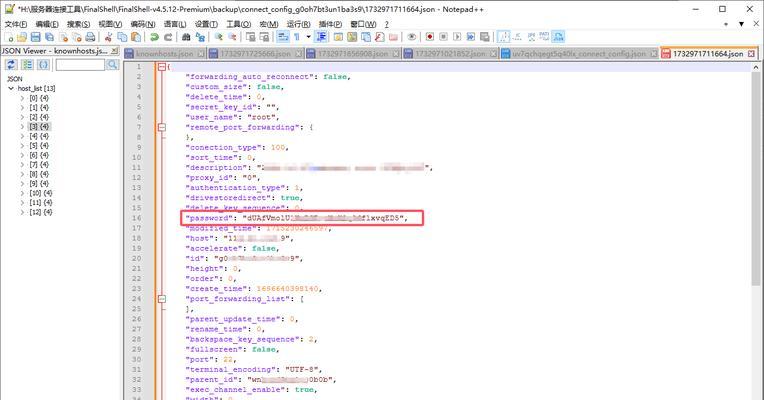Toggle document monitoring eye icon
Image resolution: width=764 pixels, height=400 pixels.
pyautogui.click(x=412, y=37)
